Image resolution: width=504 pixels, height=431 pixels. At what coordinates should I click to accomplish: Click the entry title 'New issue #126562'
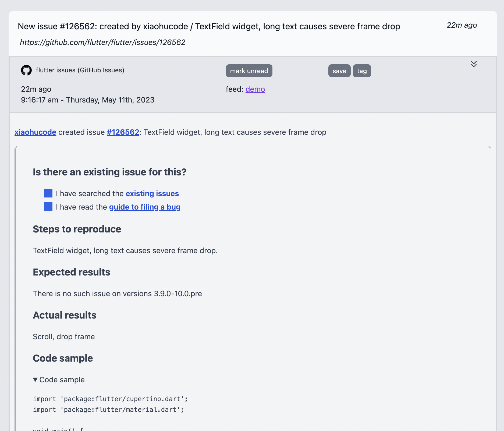(209, 26)
